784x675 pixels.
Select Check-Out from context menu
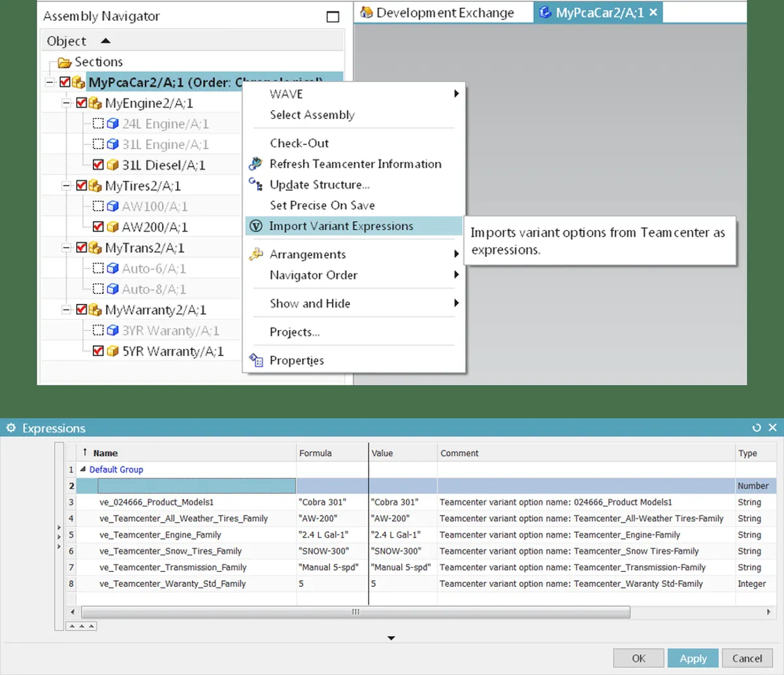coord(299,143)
